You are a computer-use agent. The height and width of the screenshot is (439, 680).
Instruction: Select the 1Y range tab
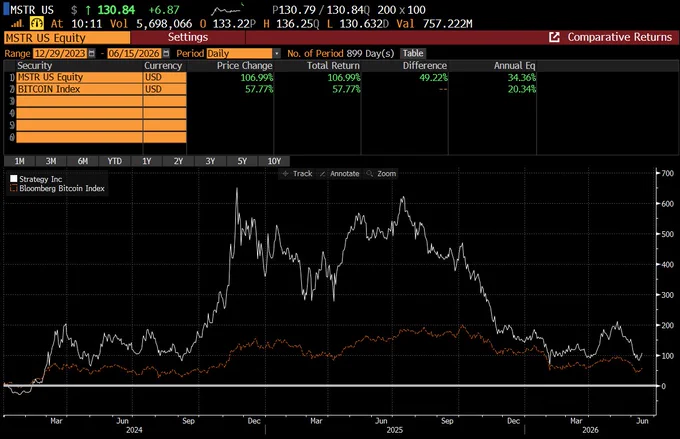pyautogui.click(x=147, y=161)
